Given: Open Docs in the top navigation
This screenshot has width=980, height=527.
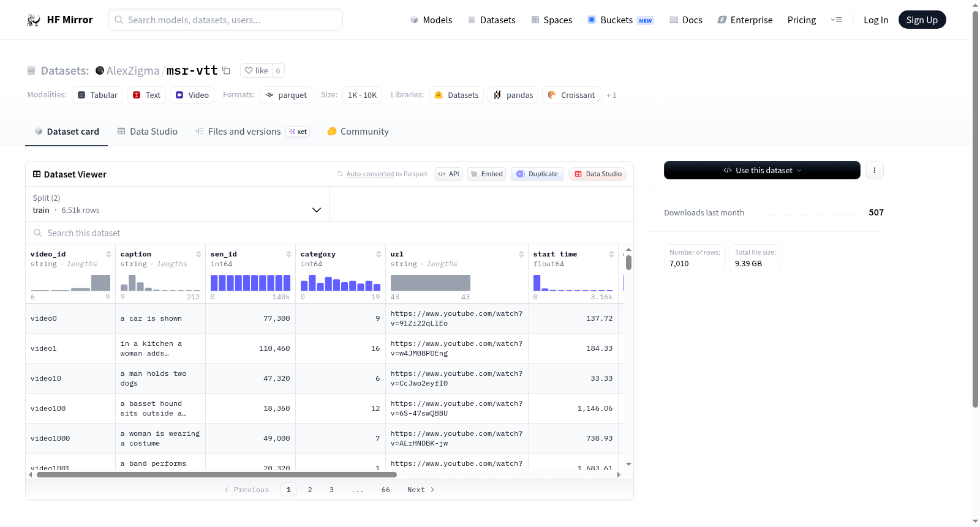Looking at the screenshot, I should coord(686,20).
